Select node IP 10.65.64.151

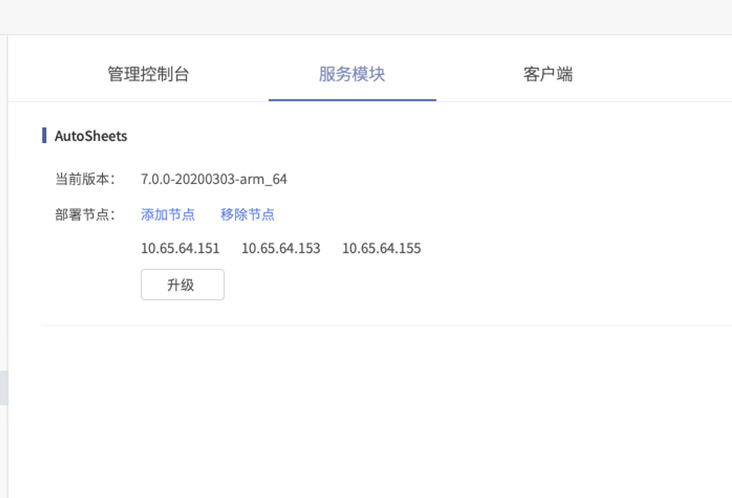tap(180, 248)
